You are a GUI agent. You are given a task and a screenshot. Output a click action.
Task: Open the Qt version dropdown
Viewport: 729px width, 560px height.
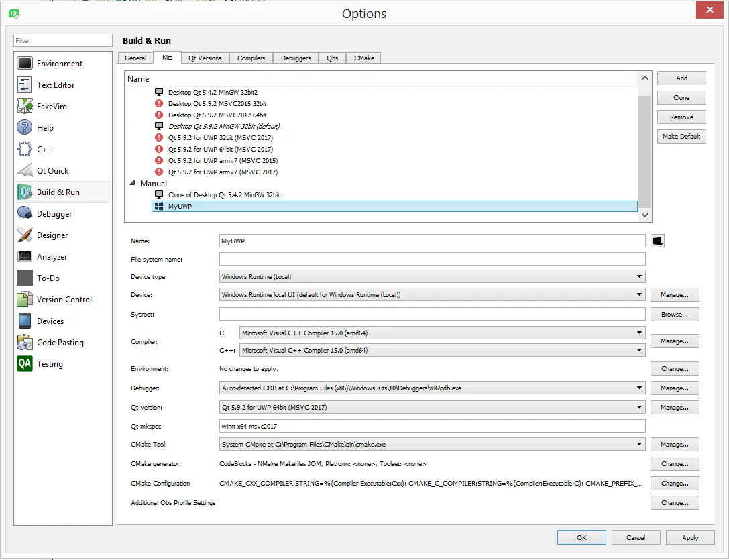[432, 408]
